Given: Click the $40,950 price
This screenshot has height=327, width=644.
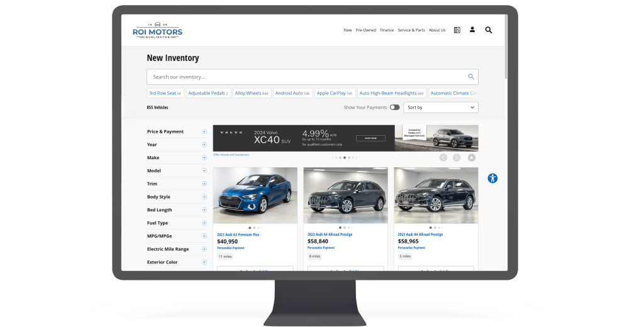Looking at the screenshot, I should (x=227, y=241).
